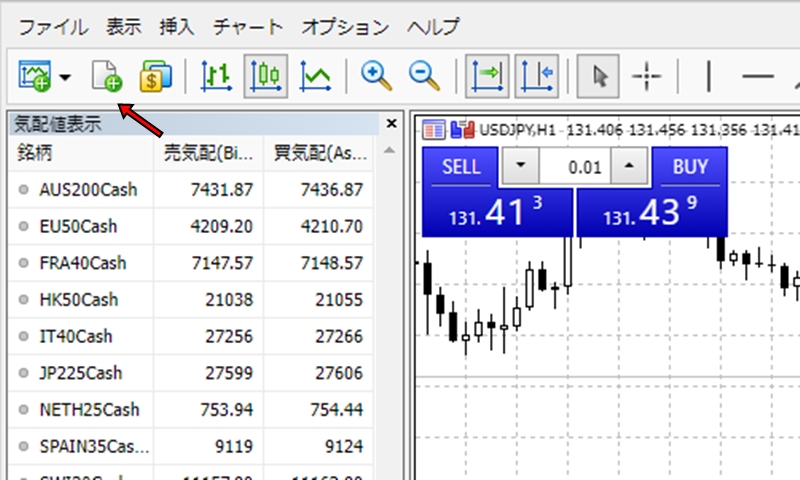Open the dollar account icon
Image resolution: width=800 pixels, height=480 pixels.
(156, 77)
